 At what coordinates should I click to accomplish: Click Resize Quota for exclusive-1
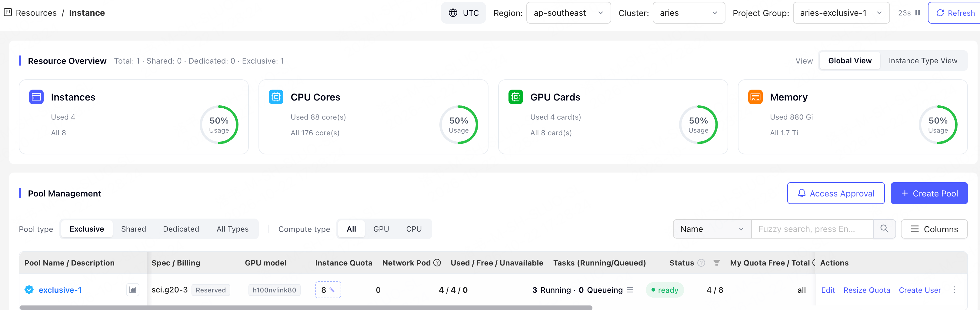point(867,290)
